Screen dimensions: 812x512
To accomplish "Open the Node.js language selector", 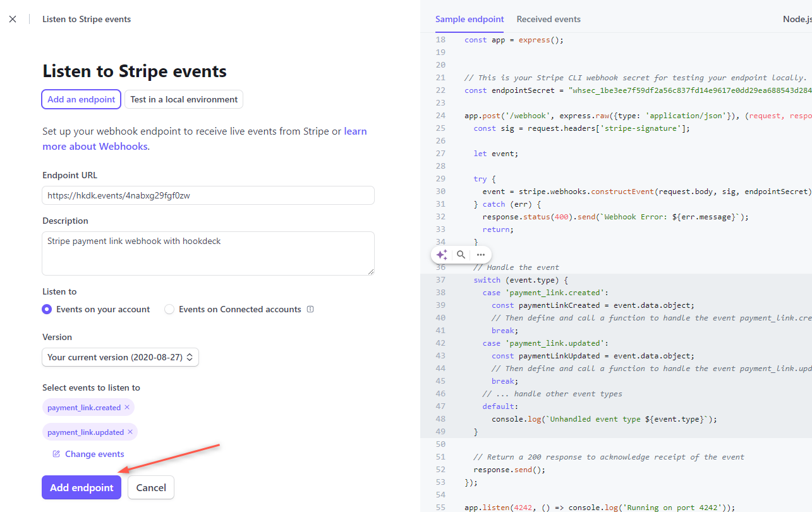I will tap(797, 18).
